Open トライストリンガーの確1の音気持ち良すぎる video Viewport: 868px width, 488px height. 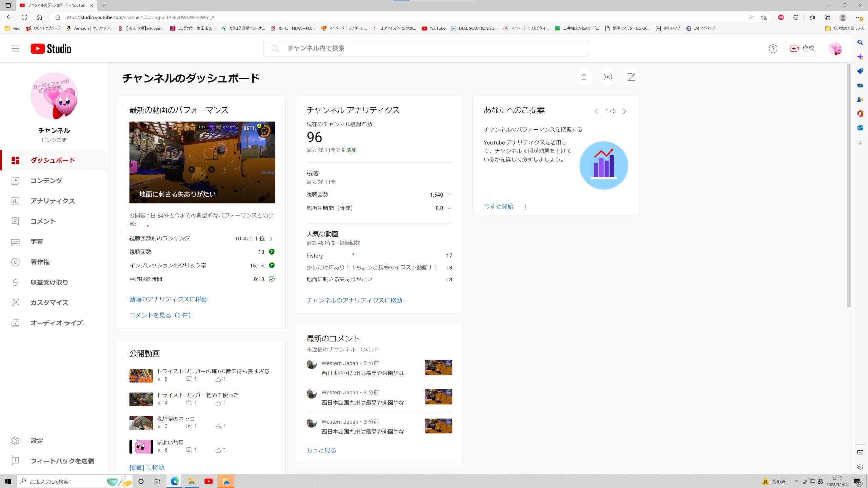click(213, 371)
